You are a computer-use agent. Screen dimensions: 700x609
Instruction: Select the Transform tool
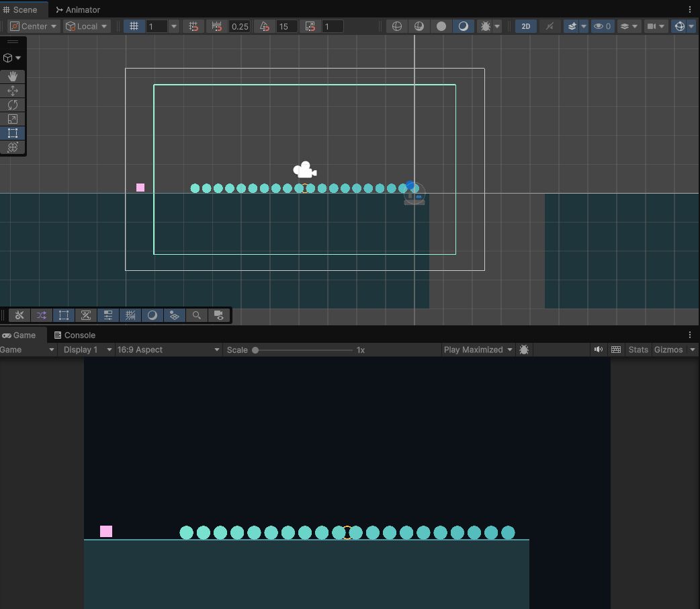click(13, 147)
